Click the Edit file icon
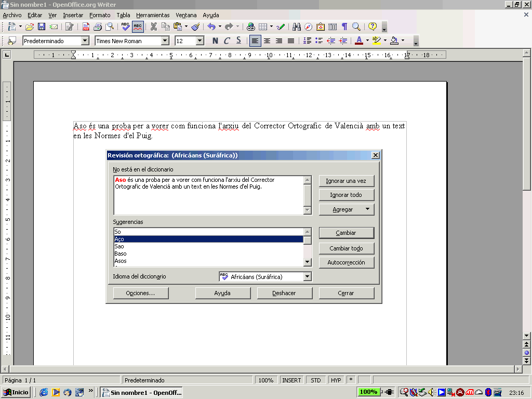This screenshot has height=399, width=532. pos(70,26)
